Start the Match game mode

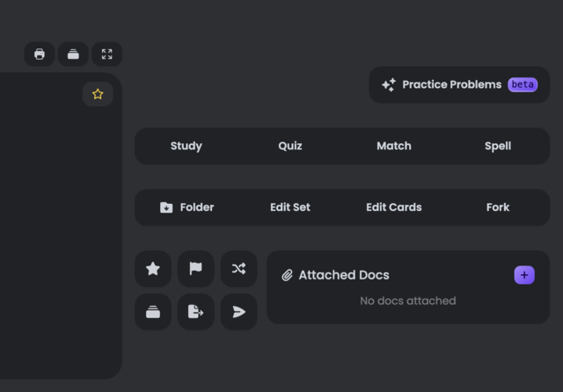(394, 146)
